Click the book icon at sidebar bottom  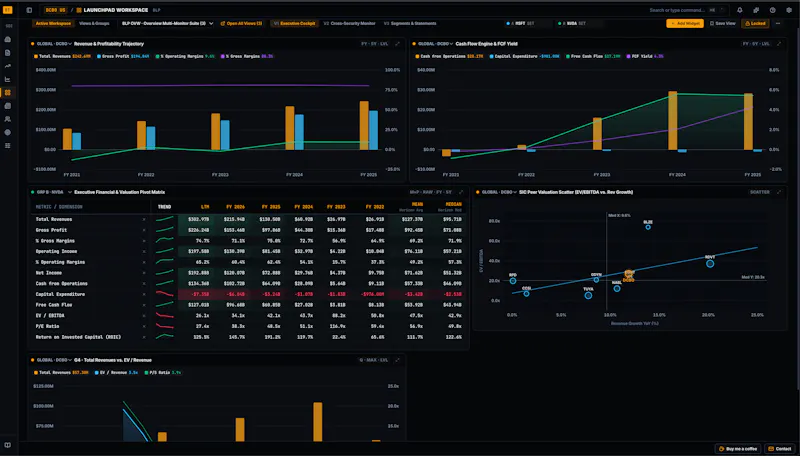pyautogui.click(x=8, y=445)
